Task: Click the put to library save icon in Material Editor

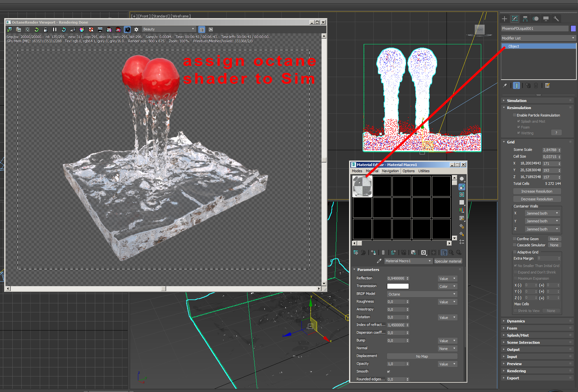Action: [x=413, y=252]
